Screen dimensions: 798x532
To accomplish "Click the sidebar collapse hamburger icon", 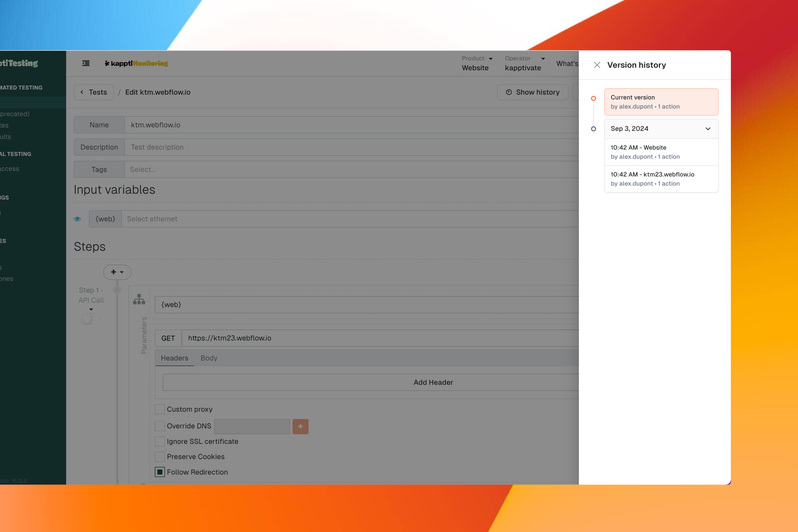I will (86, 63).
